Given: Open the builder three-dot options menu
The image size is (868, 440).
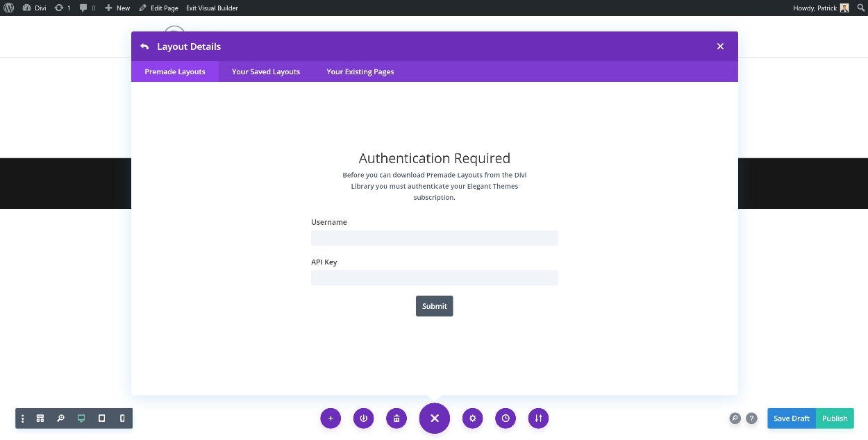Looking at the screenshot, I should coord(23,418).
